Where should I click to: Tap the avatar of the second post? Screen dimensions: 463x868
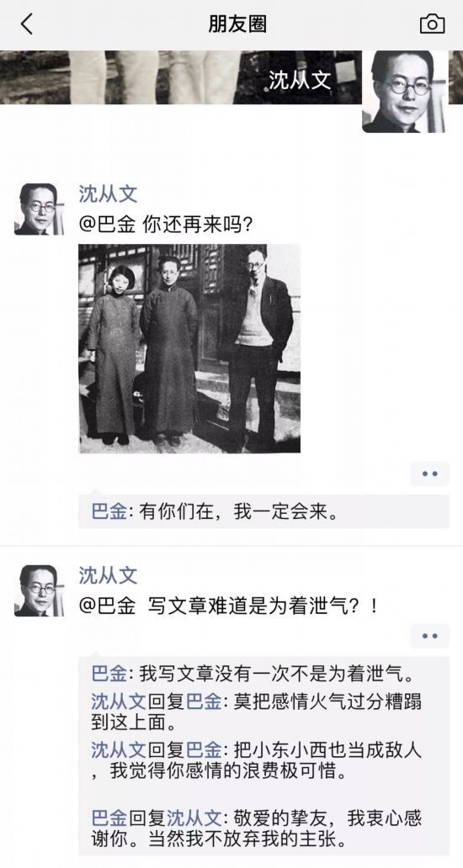tap(40, 590)
